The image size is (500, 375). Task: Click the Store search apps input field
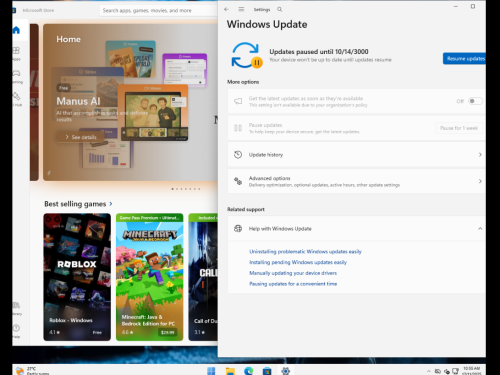159,11
